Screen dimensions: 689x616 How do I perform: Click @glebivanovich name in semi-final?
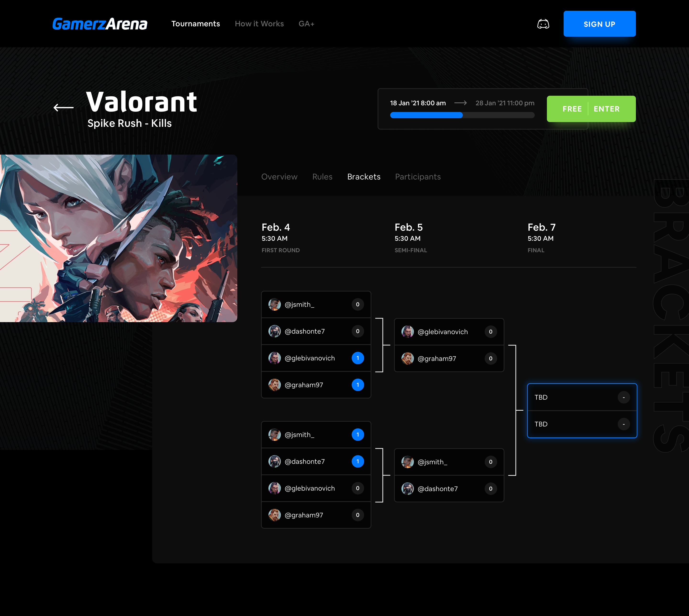[x=443, y=332]
